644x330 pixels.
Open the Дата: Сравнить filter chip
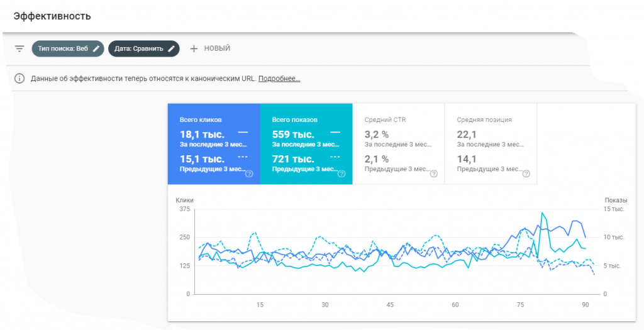(139, 48)
